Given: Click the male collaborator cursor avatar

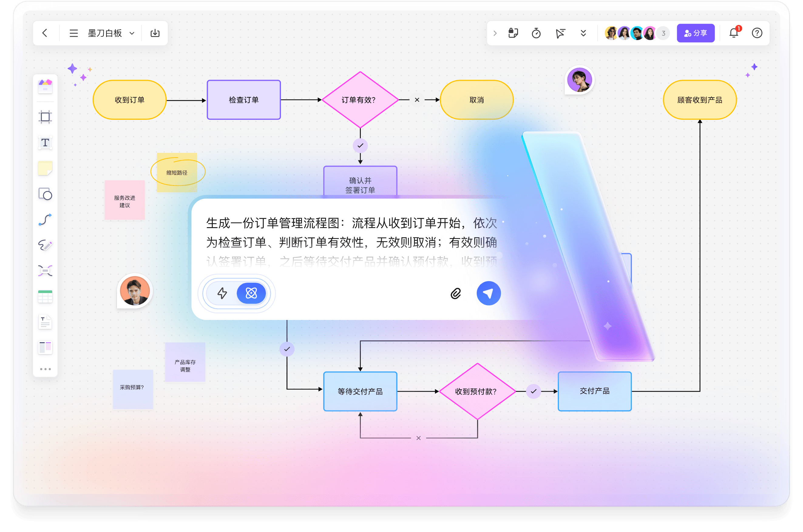Looking at the screenshot, I should click(x=135, y=291).
